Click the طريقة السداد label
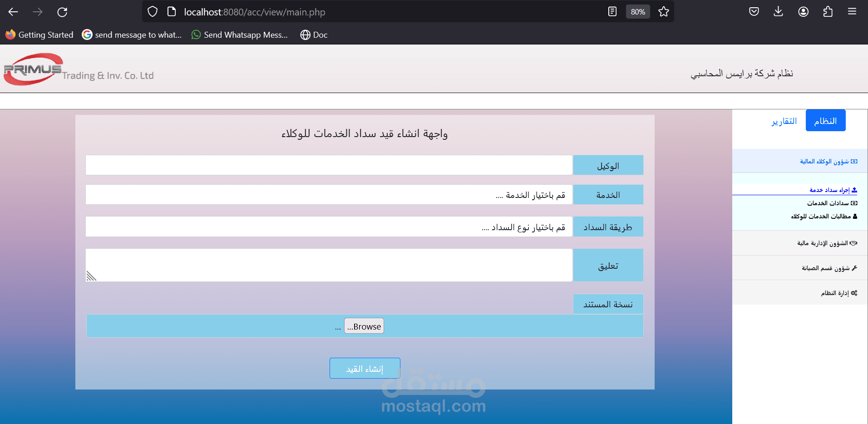The height and width of the screenshot is (424, 868). (x=608, y=227)
